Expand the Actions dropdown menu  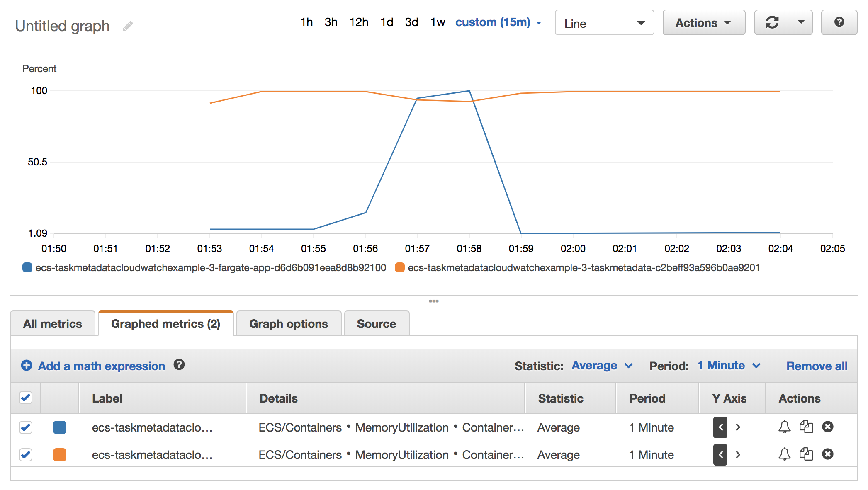coord(703,23)
